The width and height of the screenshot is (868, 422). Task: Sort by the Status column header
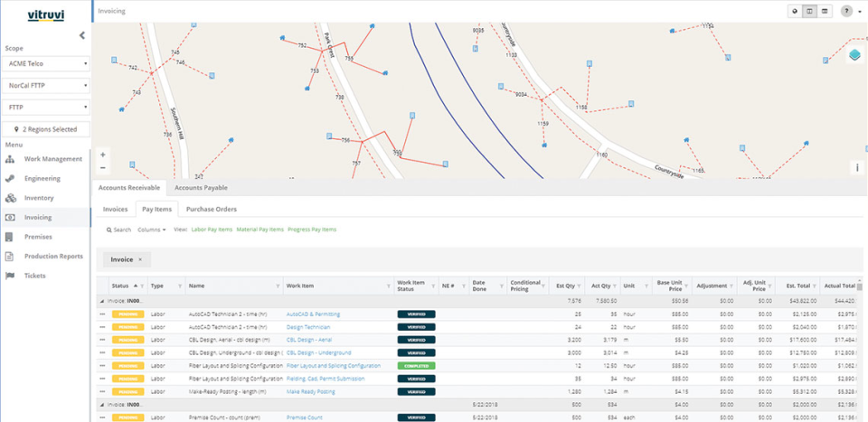pos(122,286)
